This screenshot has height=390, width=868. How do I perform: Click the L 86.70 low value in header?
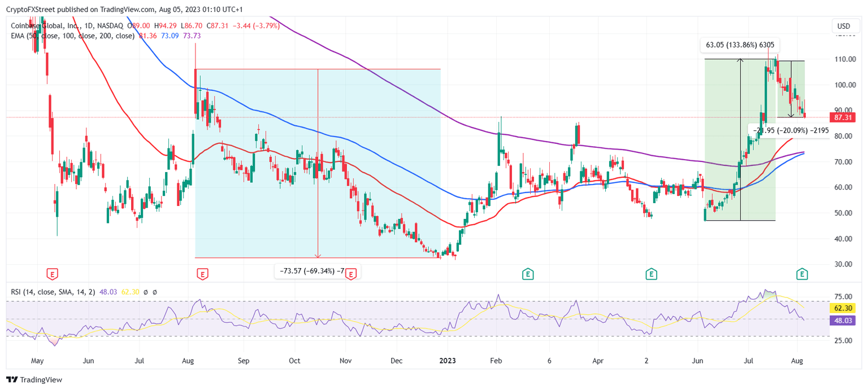[x=192, y=26]
